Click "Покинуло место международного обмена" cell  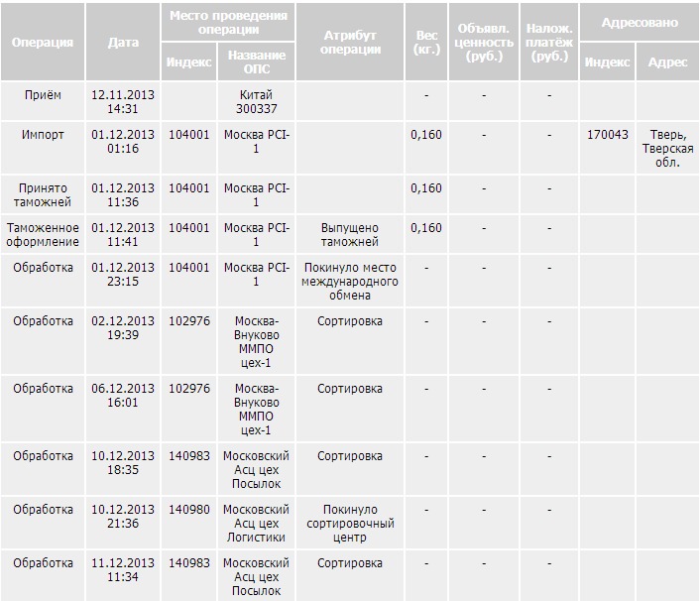[x=350, y=281]
